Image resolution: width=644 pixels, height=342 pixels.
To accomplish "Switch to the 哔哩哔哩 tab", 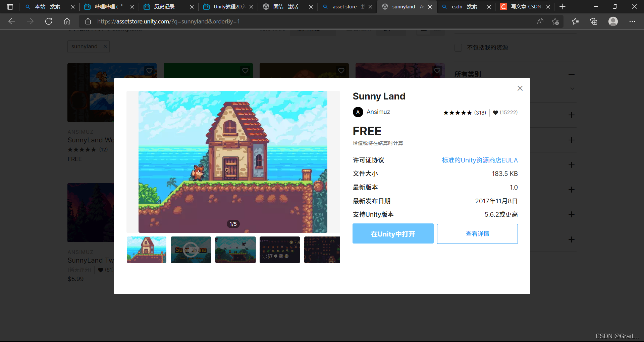I will 109,7.
